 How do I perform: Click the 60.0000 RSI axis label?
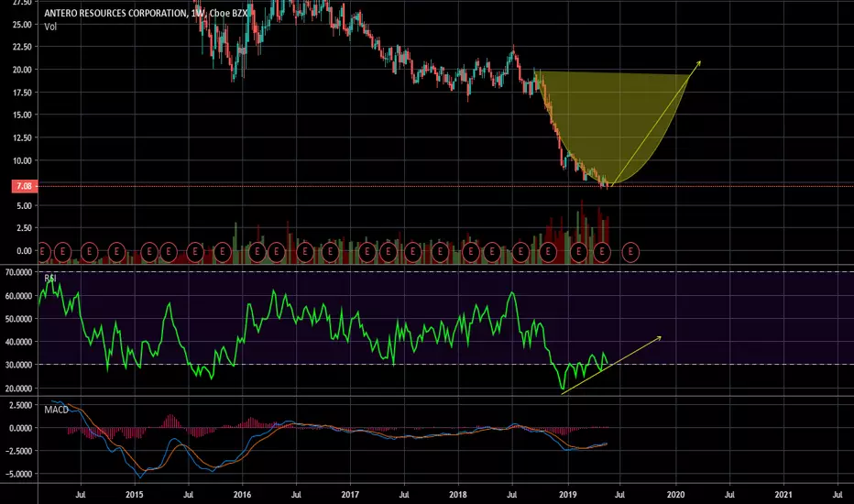[18, 296]
